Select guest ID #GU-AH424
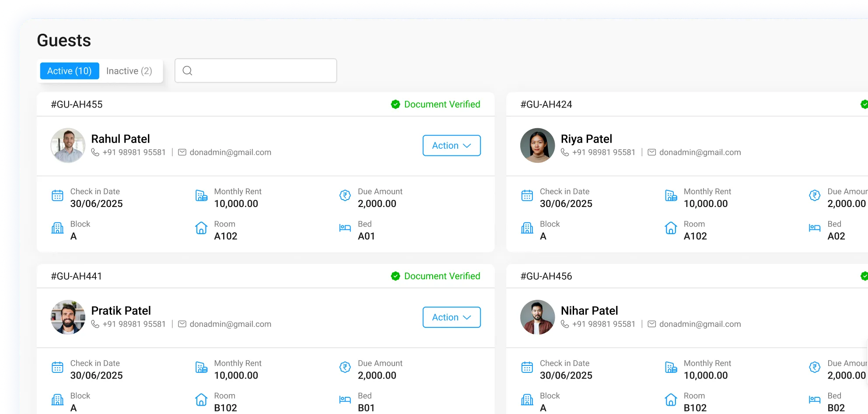The width and height of the screenshot is (868, 414). [546, 105]
